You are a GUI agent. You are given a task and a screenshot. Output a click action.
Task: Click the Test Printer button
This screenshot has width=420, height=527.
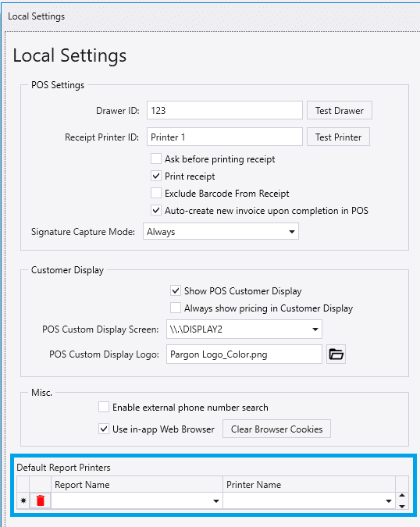(338, 137)
